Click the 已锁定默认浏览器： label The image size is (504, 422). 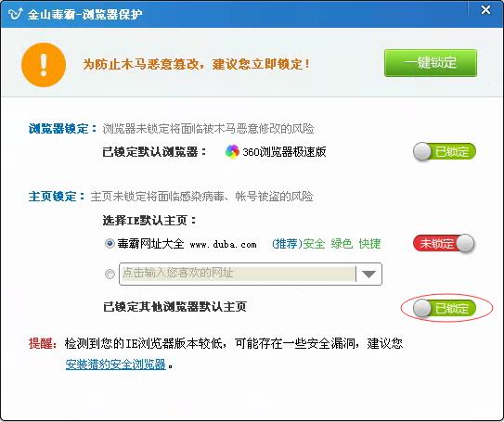[x=155, y=151]
